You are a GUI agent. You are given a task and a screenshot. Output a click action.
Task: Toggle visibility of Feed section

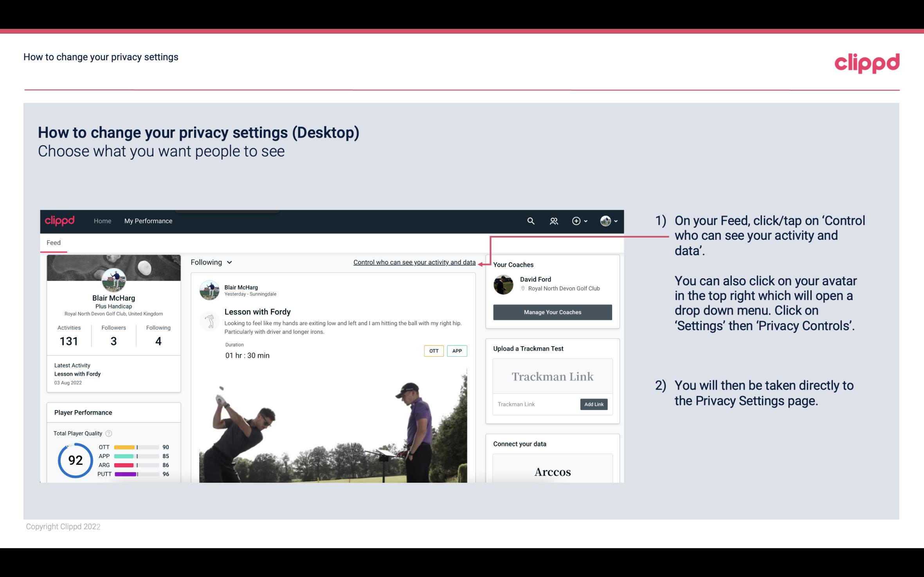coord(53,243)
